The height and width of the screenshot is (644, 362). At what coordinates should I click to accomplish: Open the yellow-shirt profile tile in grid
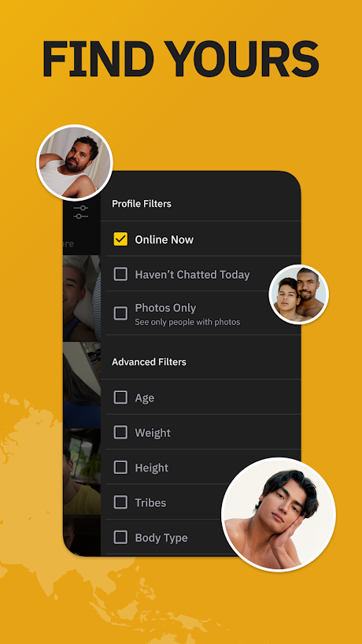coord(82,472)
